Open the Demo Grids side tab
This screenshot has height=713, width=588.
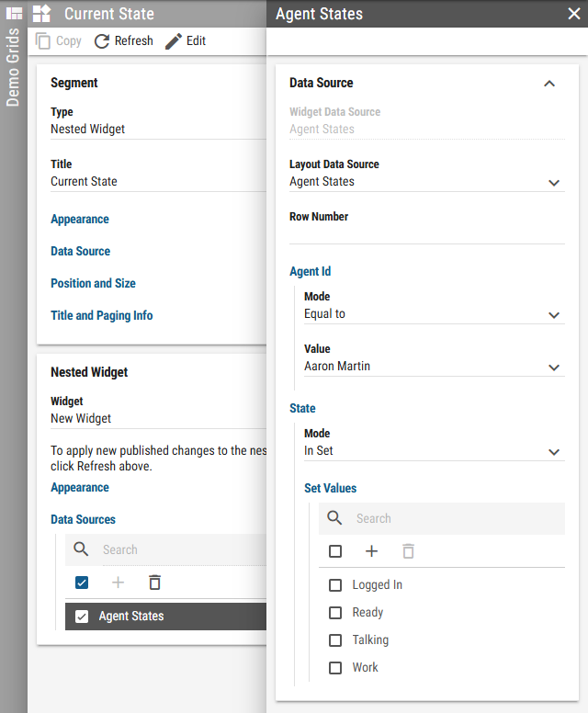(13, 67)
